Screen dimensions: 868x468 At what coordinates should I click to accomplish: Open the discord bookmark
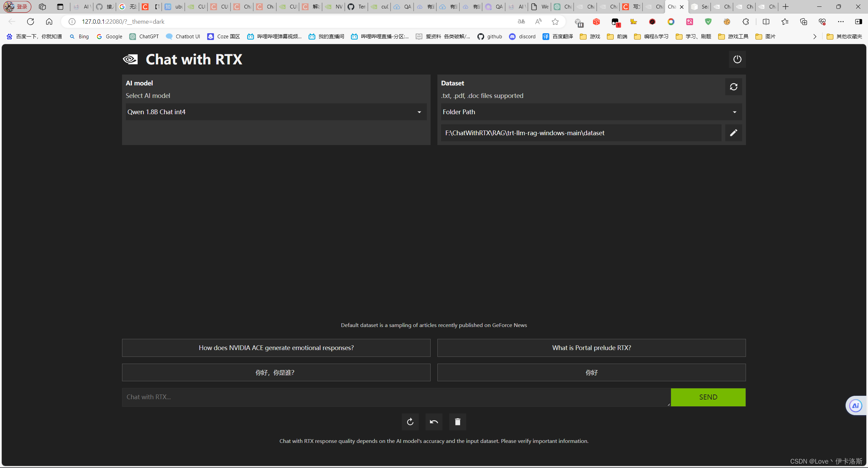(x=522, y=37)
